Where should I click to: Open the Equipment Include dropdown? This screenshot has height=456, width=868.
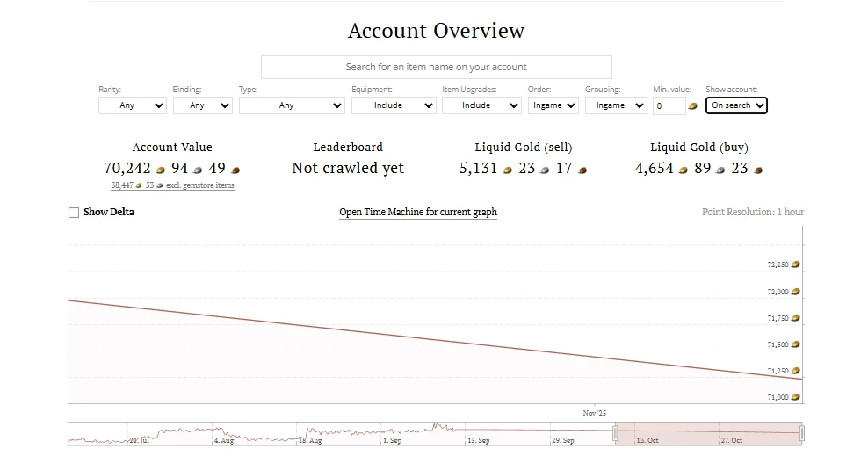[x=394, y=105]
